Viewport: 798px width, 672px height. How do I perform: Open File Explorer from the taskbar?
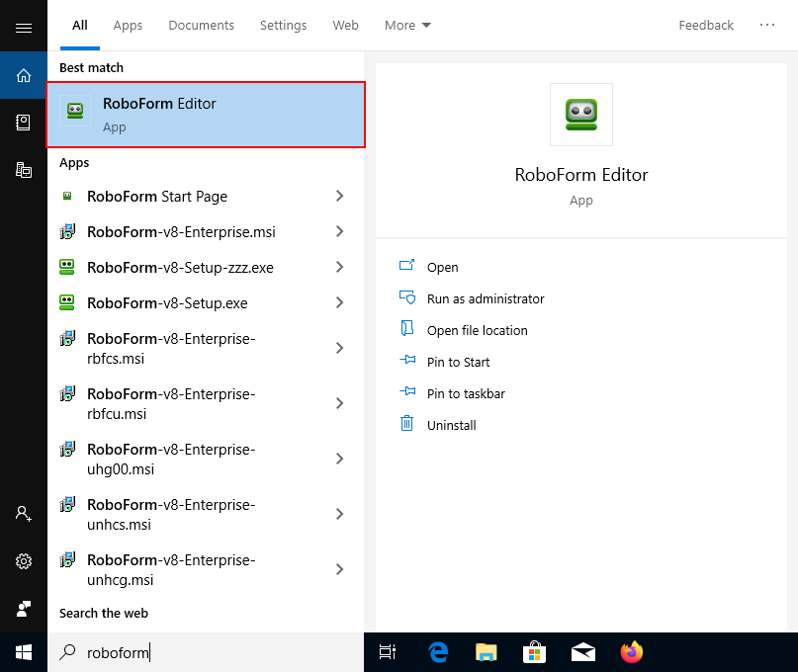[x=486, y=652]
